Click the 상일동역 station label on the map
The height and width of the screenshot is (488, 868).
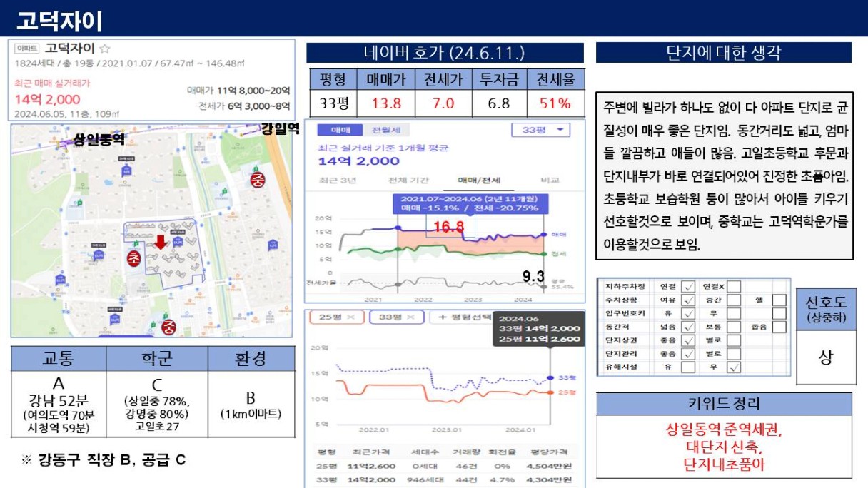coord(99,139)
